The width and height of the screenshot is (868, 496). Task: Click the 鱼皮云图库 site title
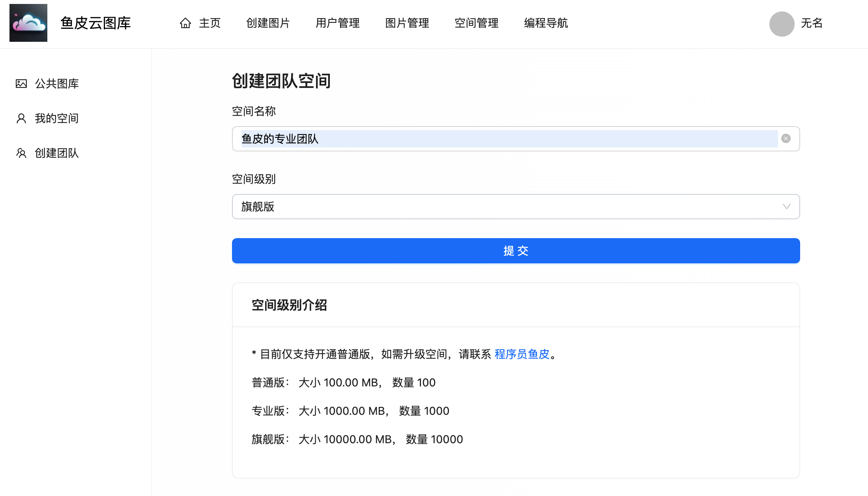(x=95, y=23)
